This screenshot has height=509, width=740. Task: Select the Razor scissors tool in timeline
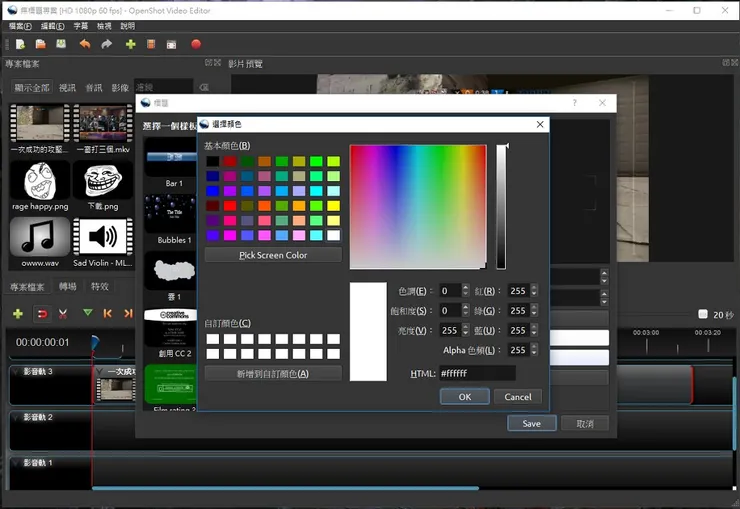[63, 314]
